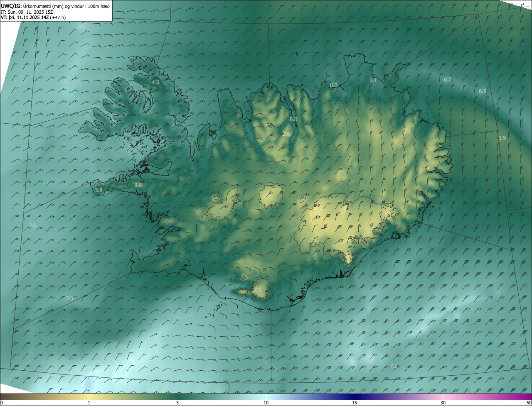Click the 7.6 value label
Image resolution: width=532 pixels, height=406 pixels.
pyautogui.click(x=32, y=225)
